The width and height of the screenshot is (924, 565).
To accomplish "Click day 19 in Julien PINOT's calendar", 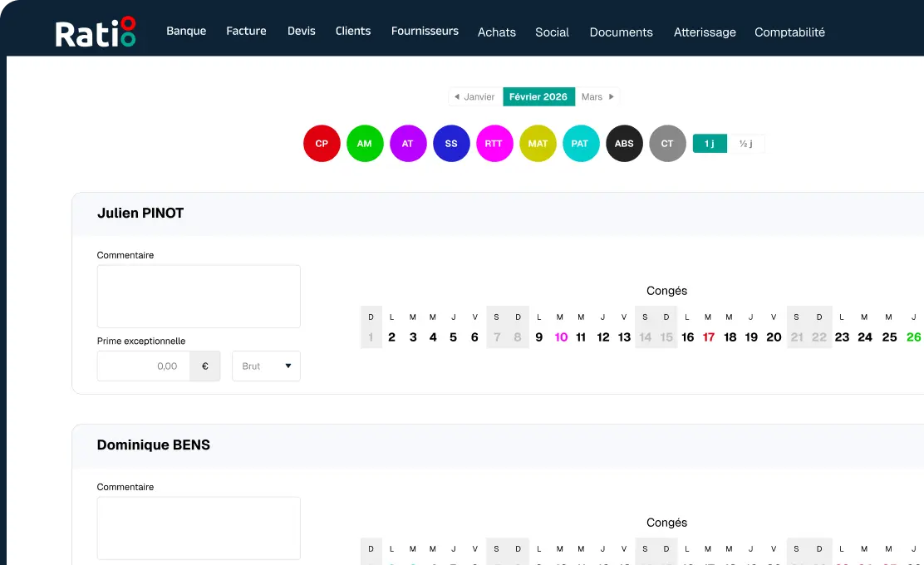I will coord(751,337).
